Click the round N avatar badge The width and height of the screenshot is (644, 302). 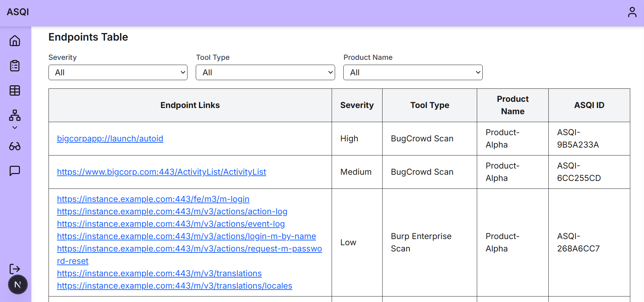pos(18,285)
